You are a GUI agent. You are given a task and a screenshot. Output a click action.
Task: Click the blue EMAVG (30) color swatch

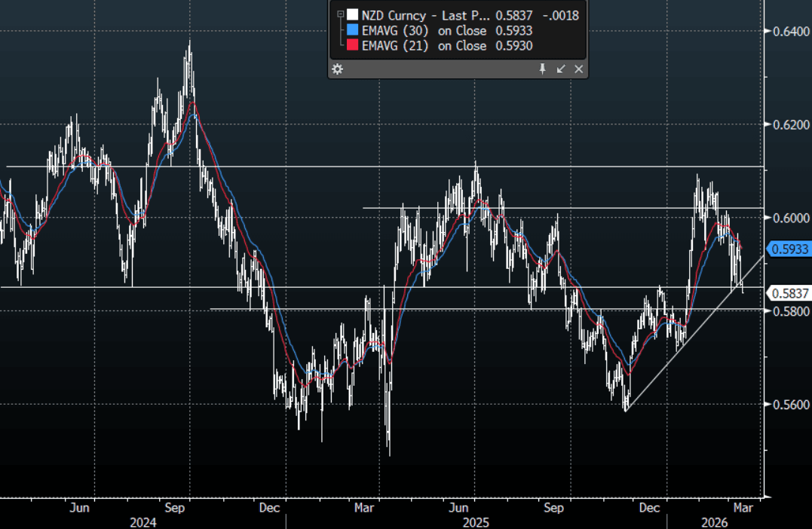coord(352,30)
